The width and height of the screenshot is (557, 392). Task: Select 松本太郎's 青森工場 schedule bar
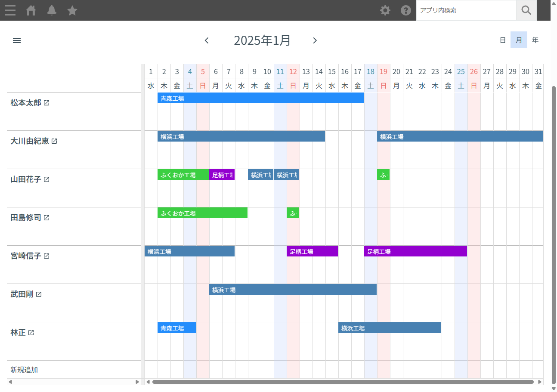point(260,99)
